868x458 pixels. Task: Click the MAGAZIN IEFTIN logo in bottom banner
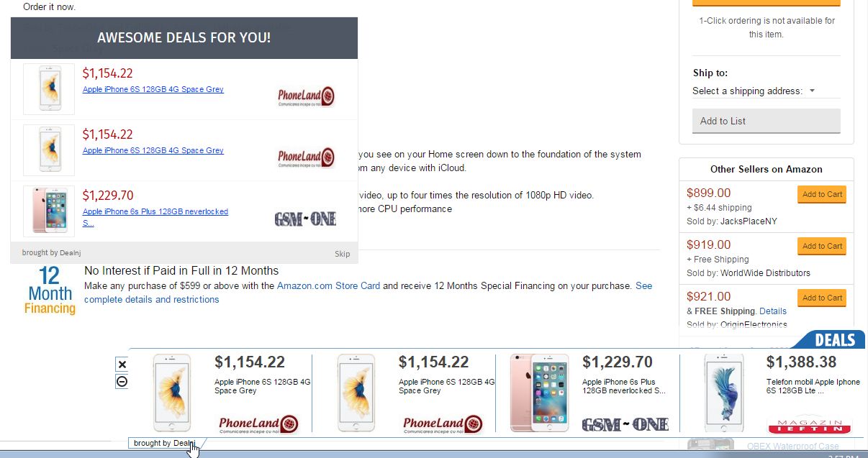point(809,424)
